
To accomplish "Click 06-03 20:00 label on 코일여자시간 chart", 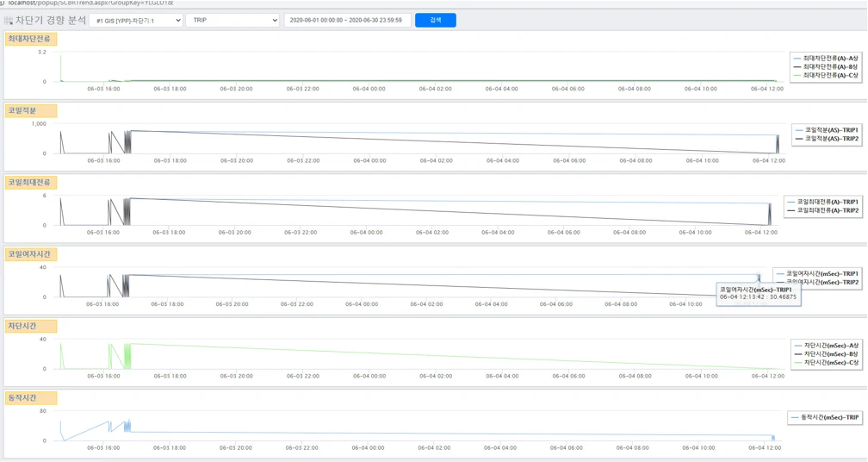I will tap(232, 304).
